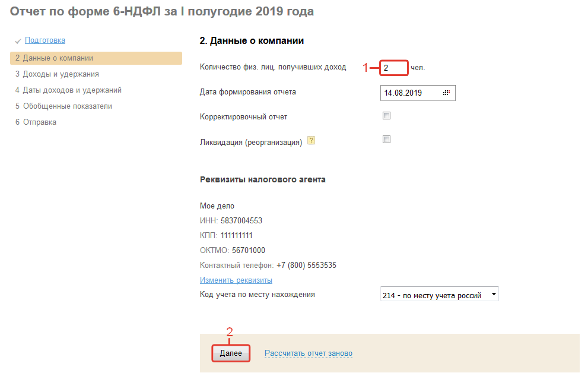Screen dimensions: 588x376
Task: Jump to step 6 Отправка
Action: [36, 122]
